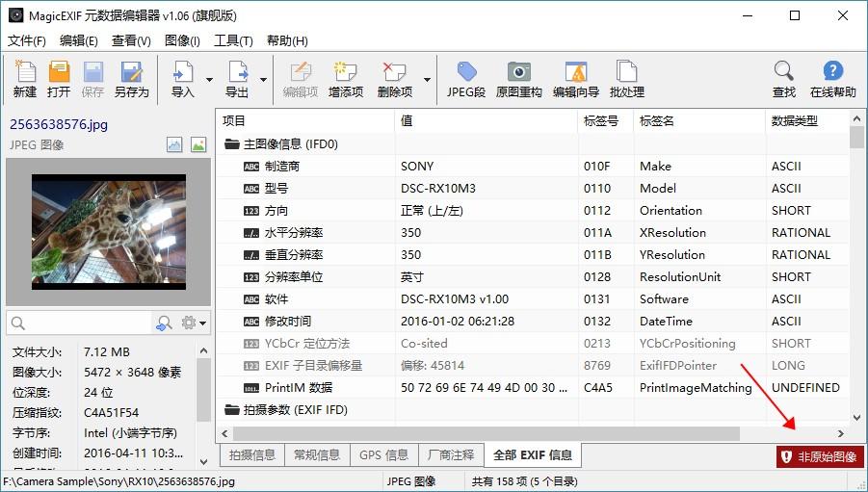Click the 项目 column header
The image size is (868, 492).
305,121
